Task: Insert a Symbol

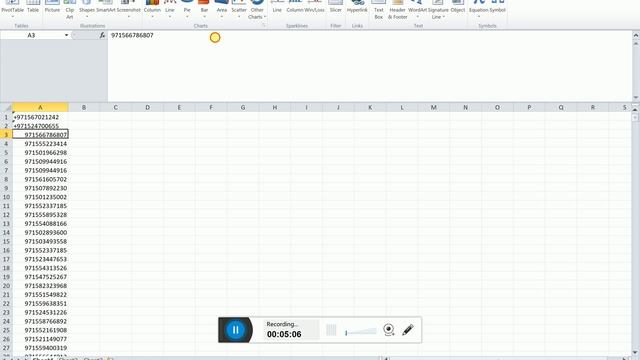Action: point(498,7)
